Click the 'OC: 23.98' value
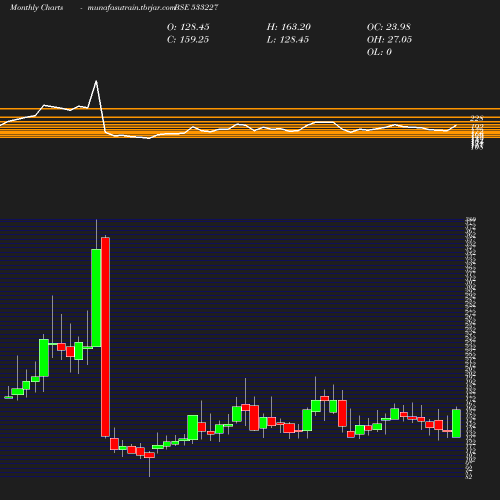 389,27
